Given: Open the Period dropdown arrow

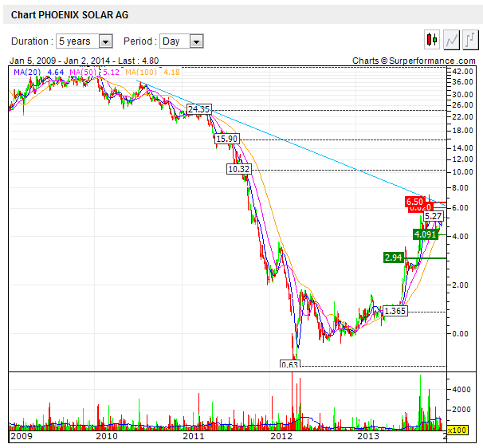Looking at the screenshot, I should (196, 41).
